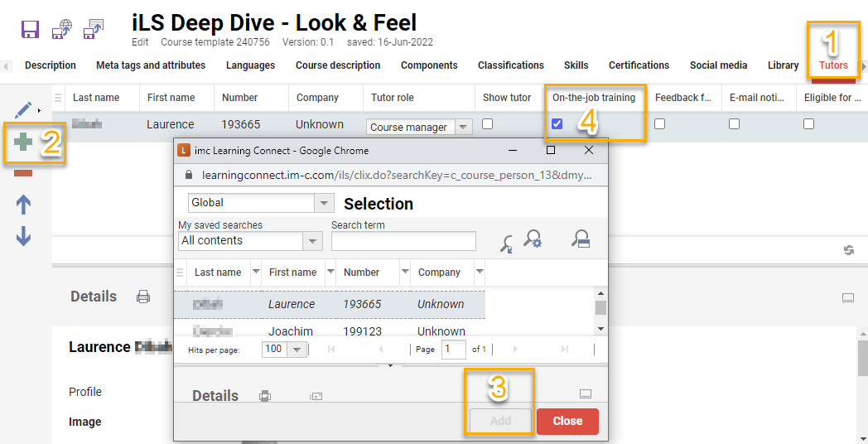868x444 pixels.
Task: Enable the Show tutor checkbox
Action: tap(488, 124)
